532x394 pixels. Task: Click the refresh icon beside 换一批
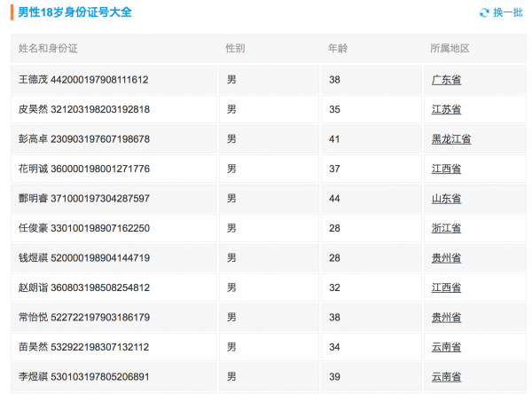coord(484,12)
